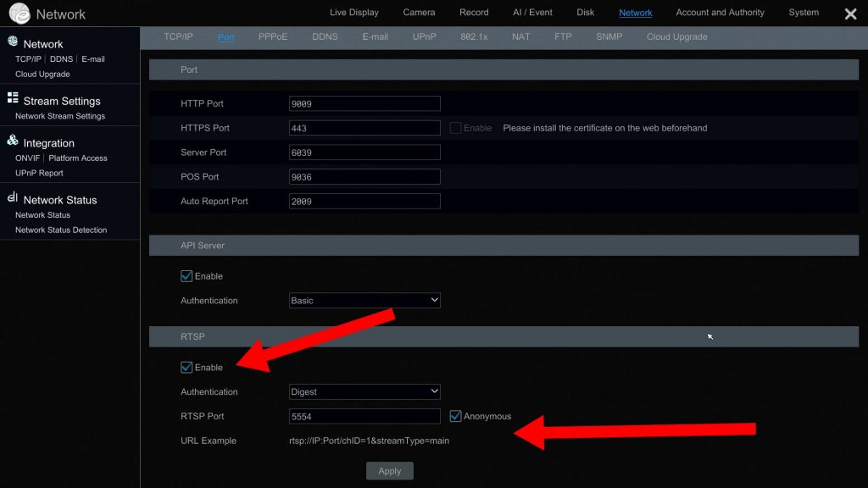This screenshot has height=488, width=868.
Task: Select the Stream Settings sidebar icon
Action: pos(12,99)
